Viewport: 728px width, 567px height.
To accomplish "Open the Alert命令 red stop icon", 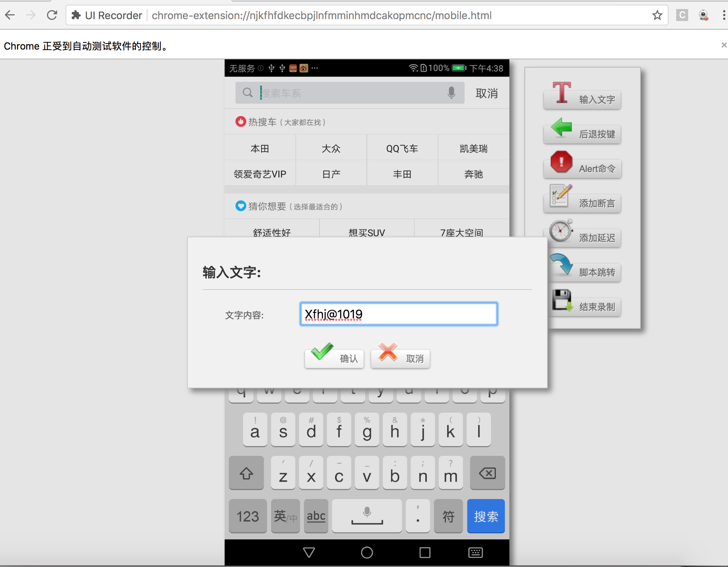I will coord(561,162).
